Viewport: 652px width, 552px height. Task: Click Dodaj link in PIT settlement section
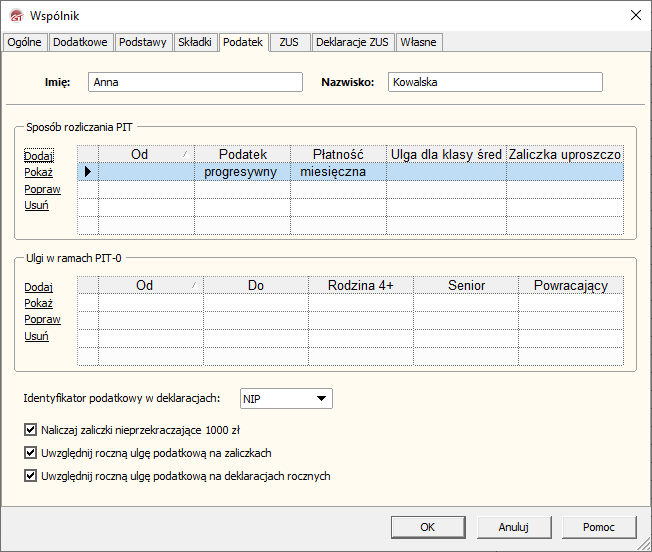point(38,156)
